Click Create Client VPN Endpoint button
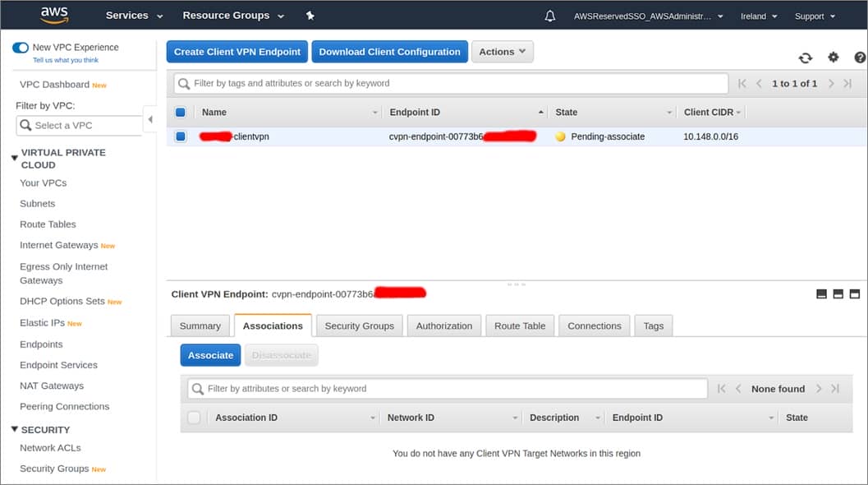868x485 pixels. pyautogui.click(x=237, y=52)
